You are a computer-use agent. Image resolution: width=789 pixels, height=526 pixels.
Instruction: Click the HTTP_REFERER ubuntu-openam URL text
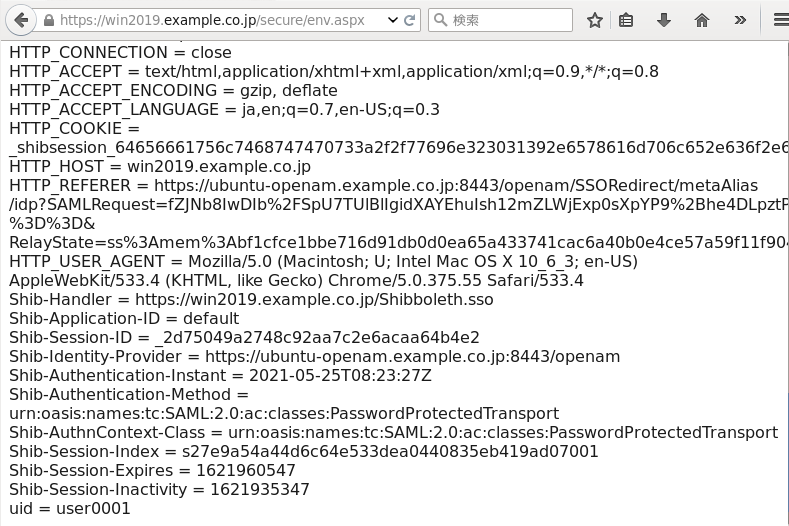click(456, 185)
